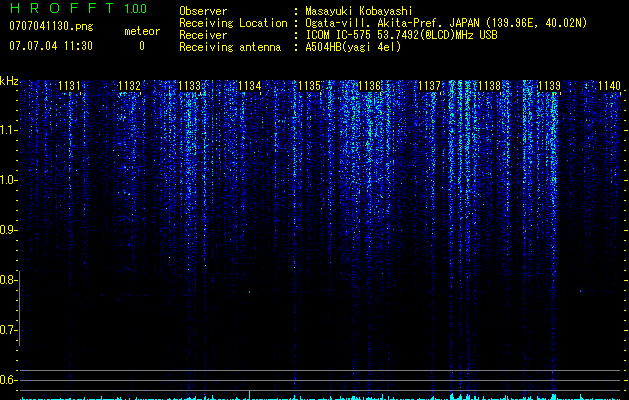
Task: Click the 1134 time marker
Action: [x=250, y=86]
